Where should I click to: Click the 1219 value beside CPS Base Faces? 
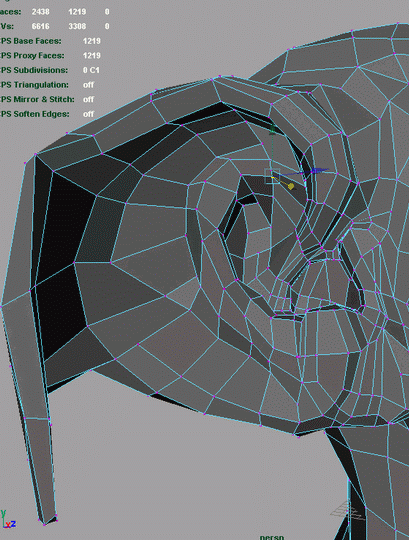point(92,41)
